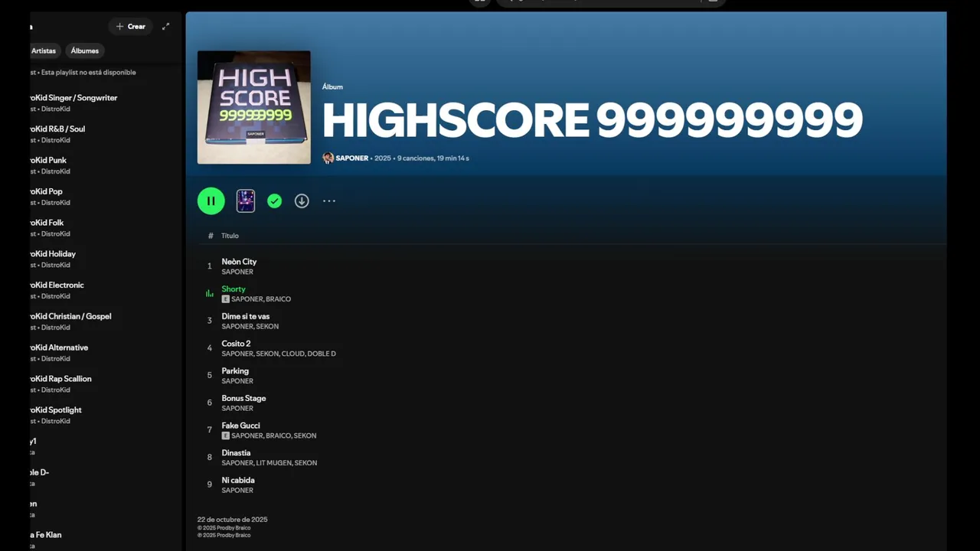The height and width of the screenshot is (551, 980).
Task: Open SEKON artist link under Dime si te vas
Action: click(267, 326)
